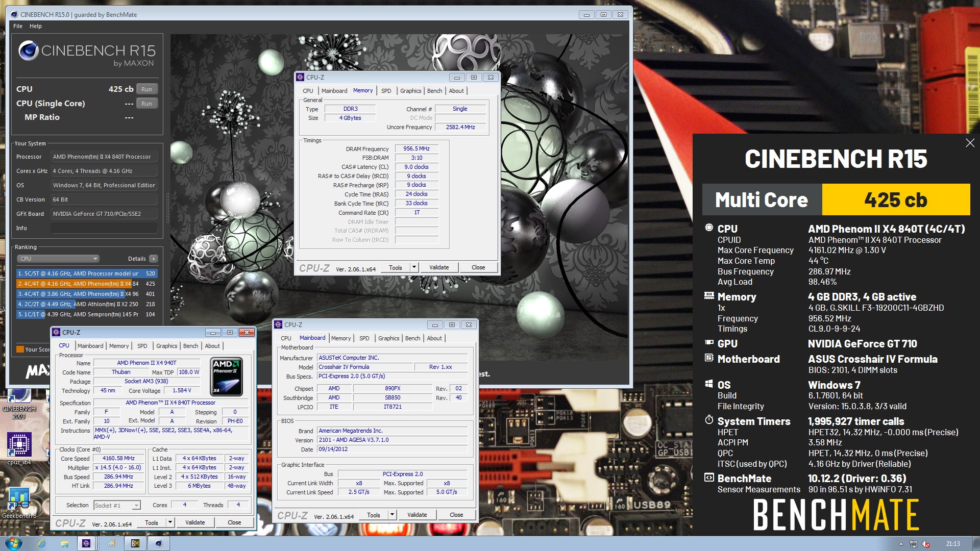Screen dimensions: 980x551
Task: Open Geekbench 3 desktop shortcut
Action: pyautogui.click(x=19, y=503)
